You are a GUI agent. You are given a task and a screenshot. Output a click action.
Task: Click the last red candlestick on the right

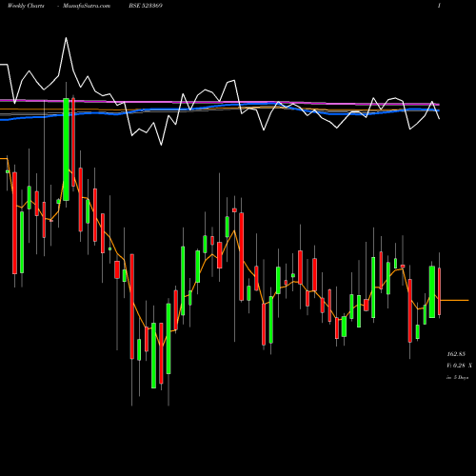440,291
